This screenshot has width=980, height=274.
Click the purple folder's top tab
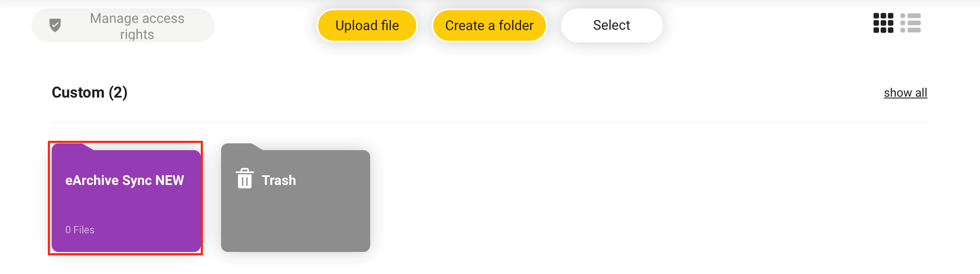coord(72,147)
